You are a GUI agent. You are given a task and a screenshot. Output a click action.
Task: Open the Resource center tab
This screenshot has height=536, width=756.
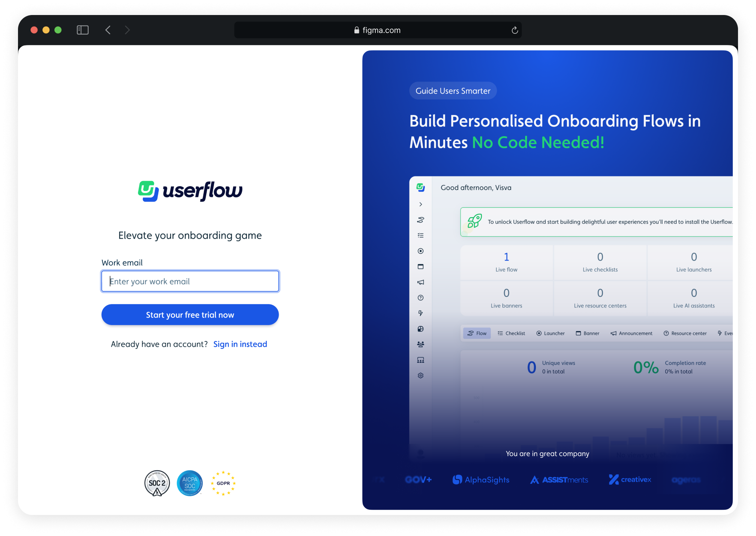pos(685,333)
